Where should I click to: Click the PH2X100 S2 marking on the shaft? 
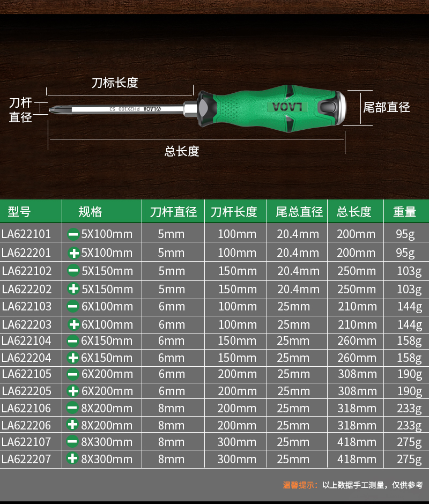(124, 109)
